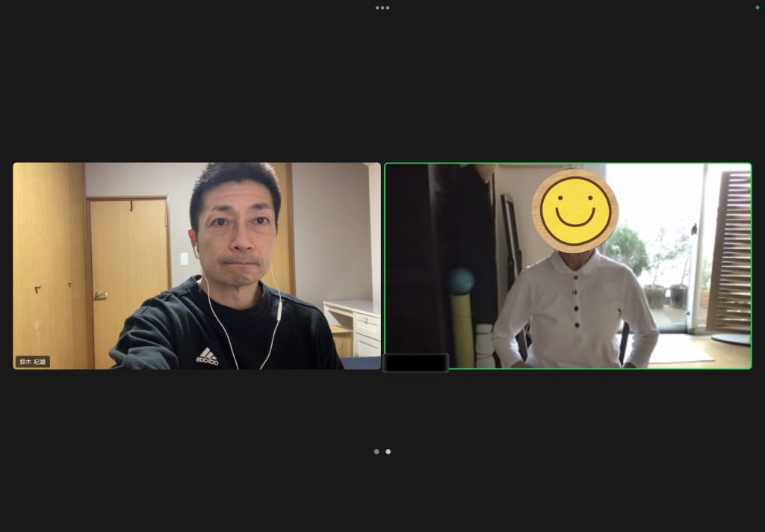Click the Adidas logo on the black sweatshirt

coord(207,356)
